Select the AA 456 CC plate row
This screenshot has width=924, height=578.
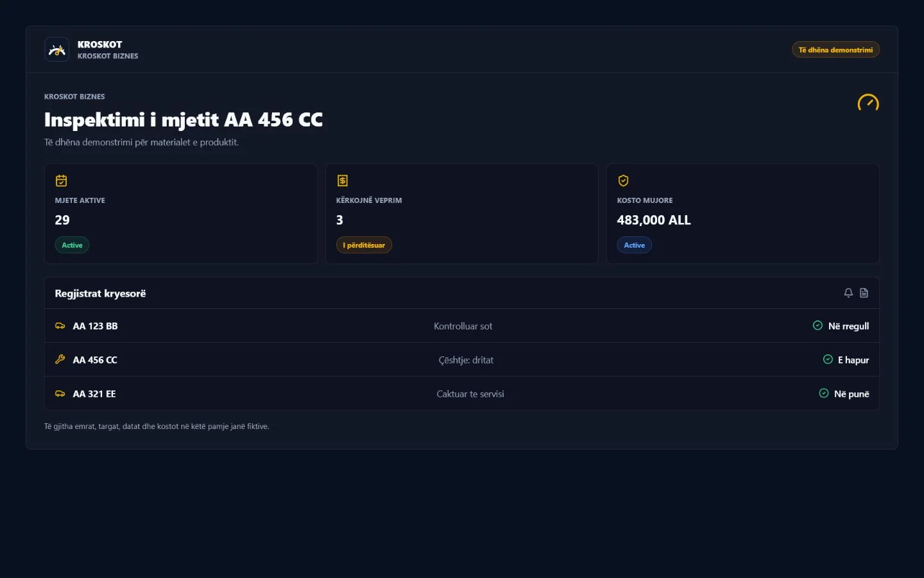pos(462,360)
